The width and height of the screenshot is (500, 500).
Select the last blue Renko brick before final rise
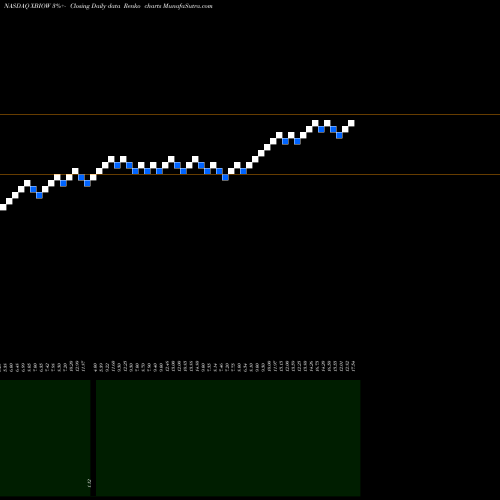[339, 135]
